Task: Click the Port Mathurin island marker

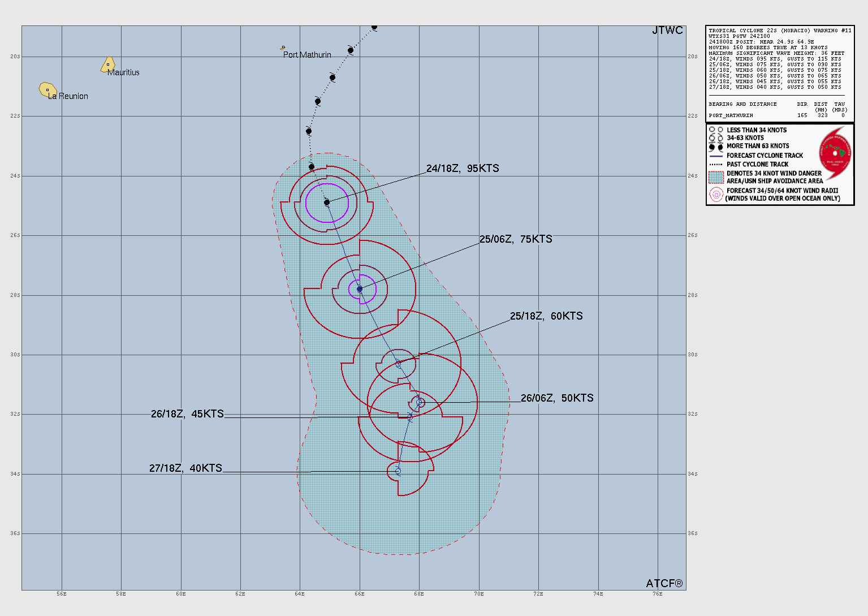Action: point(283,48)
